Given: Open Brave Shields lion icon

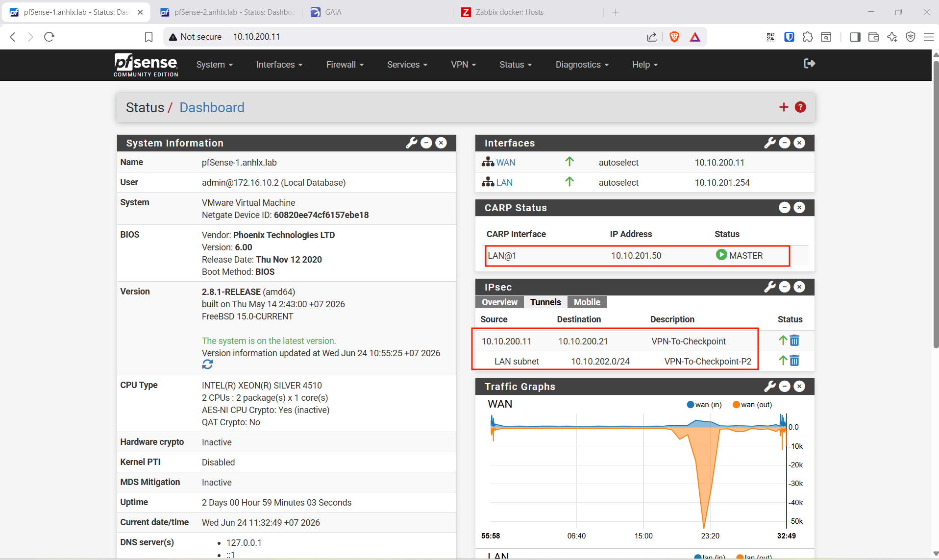Looking at the screenshot, I should click(x=674, y=37).
